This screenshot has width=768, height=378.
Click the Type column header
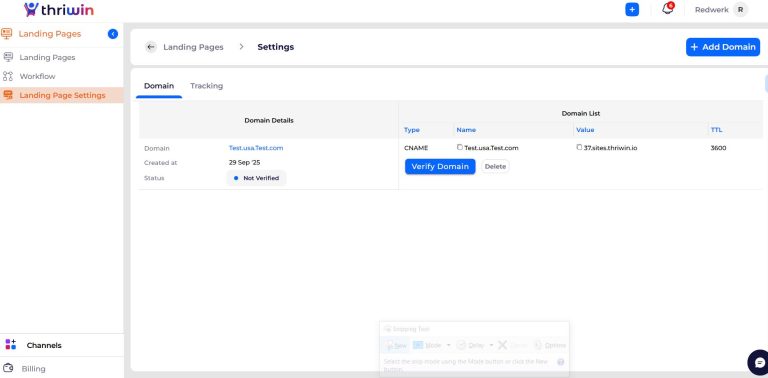[x=411, y=130]
